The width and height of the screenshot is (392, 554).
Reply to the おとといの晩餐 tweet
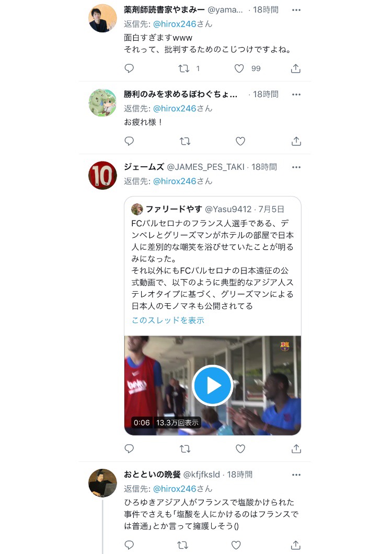(x=130, y=545)
